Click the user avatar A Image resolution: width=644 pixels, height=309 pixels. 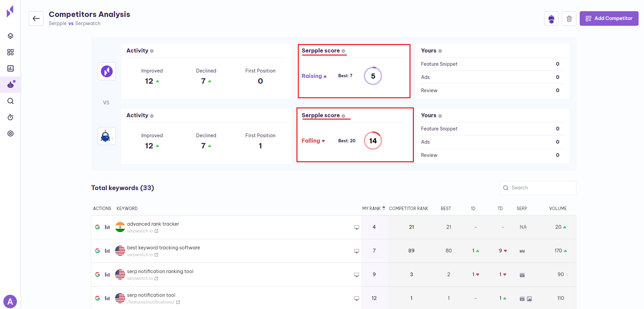(x=10, y=302)
